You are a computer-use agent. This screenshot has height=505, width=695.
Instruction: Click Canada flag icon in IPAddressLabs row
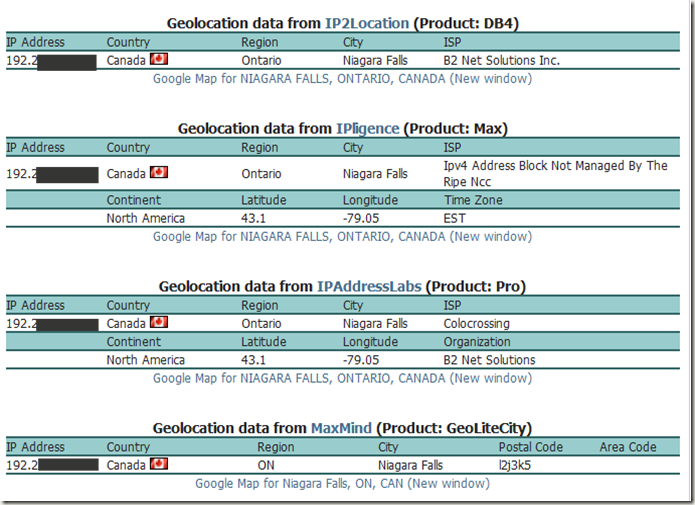coord(159,322)
